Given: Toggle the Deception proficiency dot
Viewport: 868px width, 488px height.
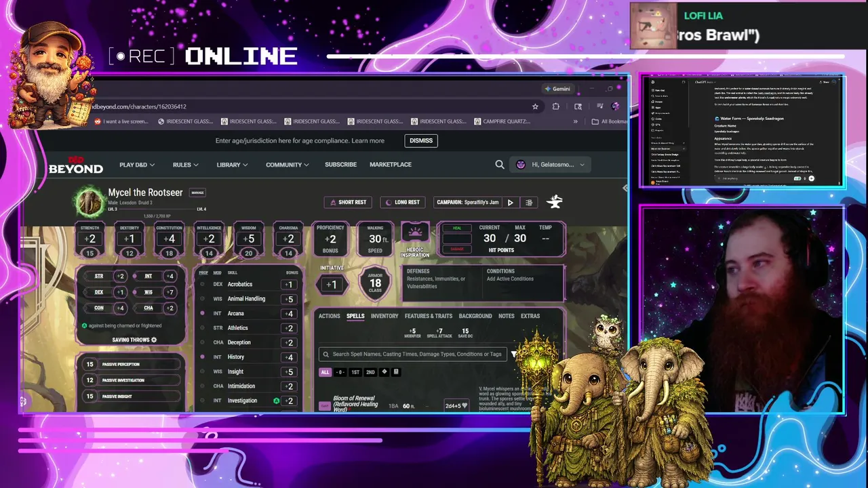Looking at the screenshot, I should coord(202,342).
